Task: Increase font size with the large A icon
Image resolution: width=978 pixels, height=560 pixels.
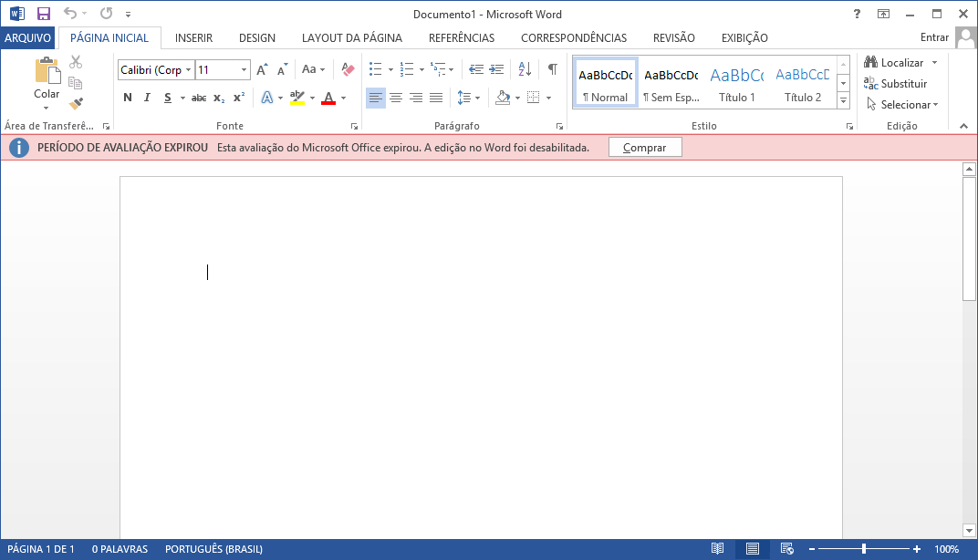Action: point(263,69)
